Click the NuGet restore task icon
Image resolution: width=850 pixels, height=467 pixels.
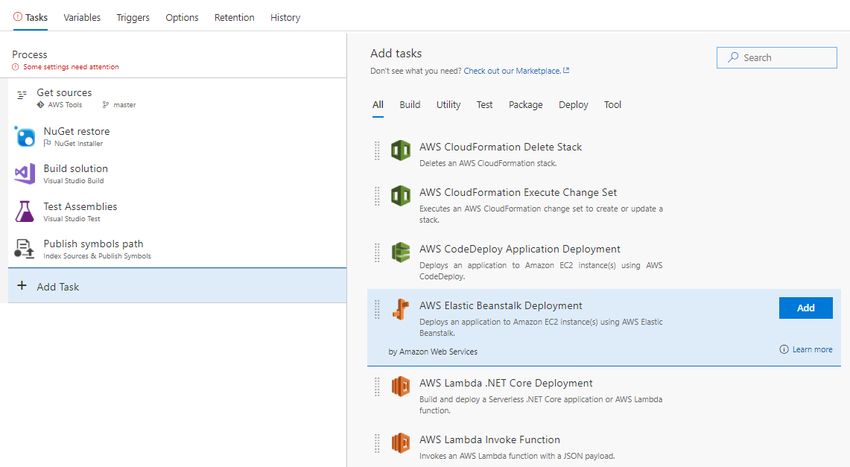click(24, 136)
